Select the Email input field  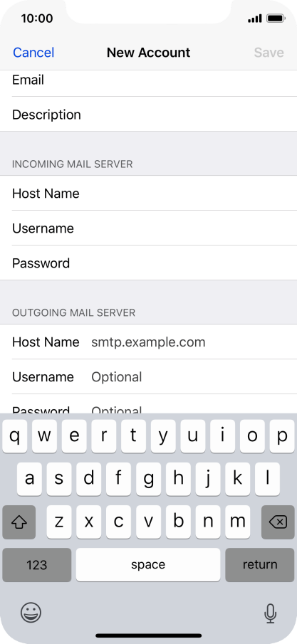148,80
